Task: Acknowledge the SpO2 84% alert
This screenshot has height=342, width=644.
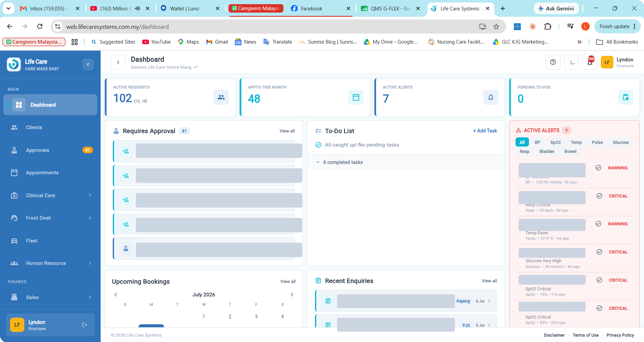Action: (599, 308)
